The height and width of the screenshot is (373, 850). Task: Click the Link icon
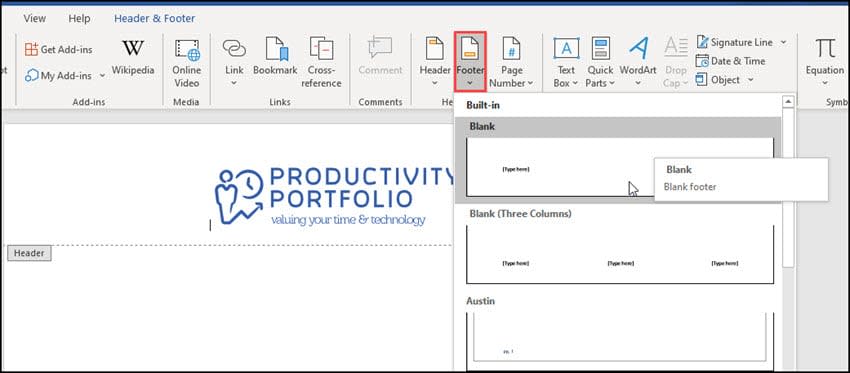coord(234,49)
